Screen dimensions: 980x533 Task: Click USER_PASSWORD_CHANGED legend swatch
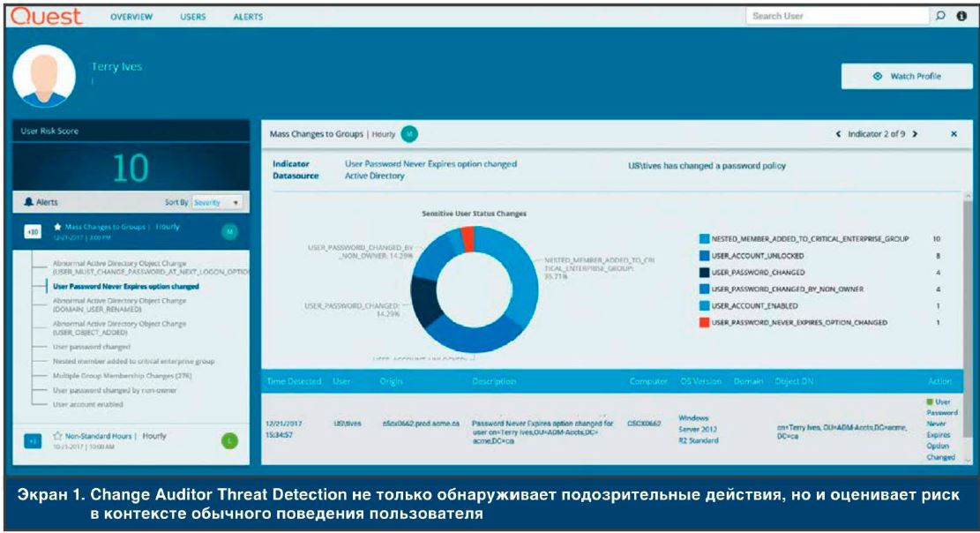click(x=705, y=273)
